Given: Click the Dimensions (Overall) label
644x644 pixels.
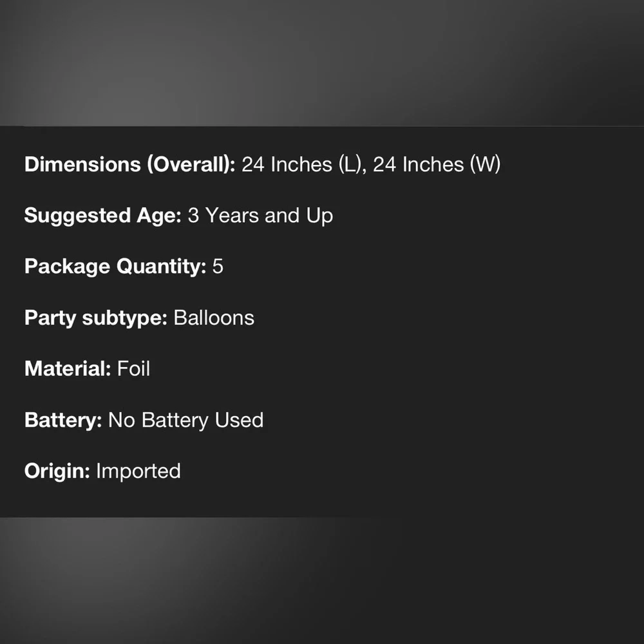Looking at the screenshot, I should tap(130, 164).
